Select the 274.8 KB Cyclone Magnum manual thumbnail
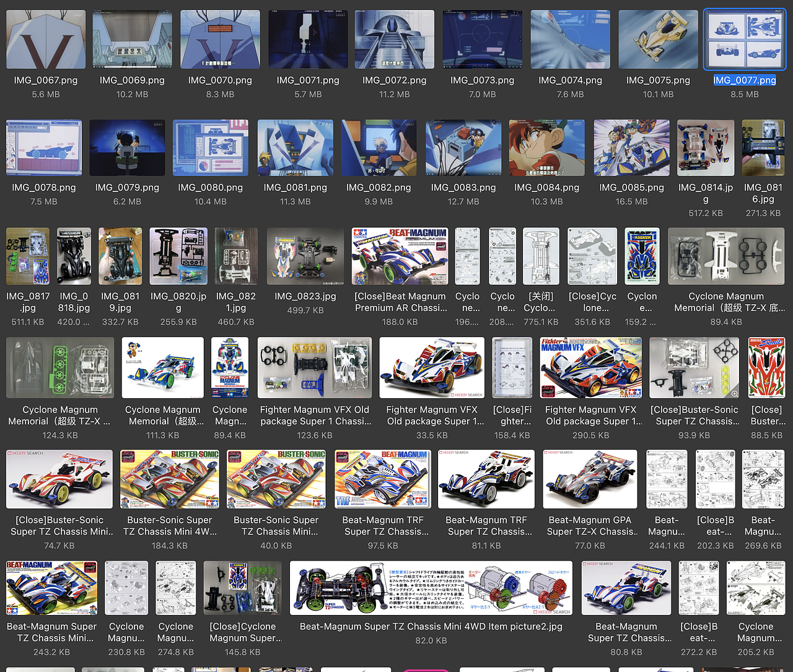 coord(176,588)
